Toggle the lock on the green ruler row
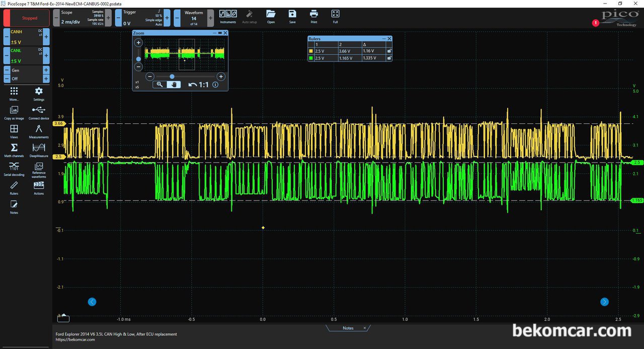 (x=389, y=58)
